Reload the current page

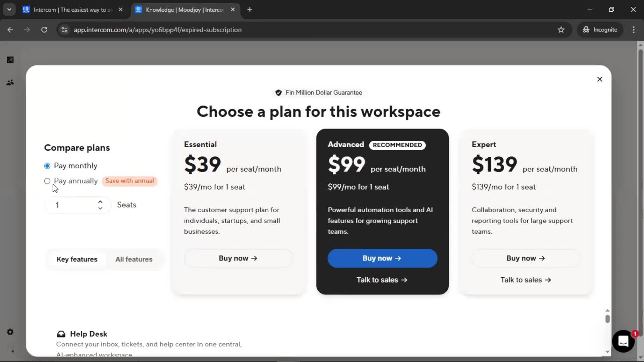tap(44, 30)
